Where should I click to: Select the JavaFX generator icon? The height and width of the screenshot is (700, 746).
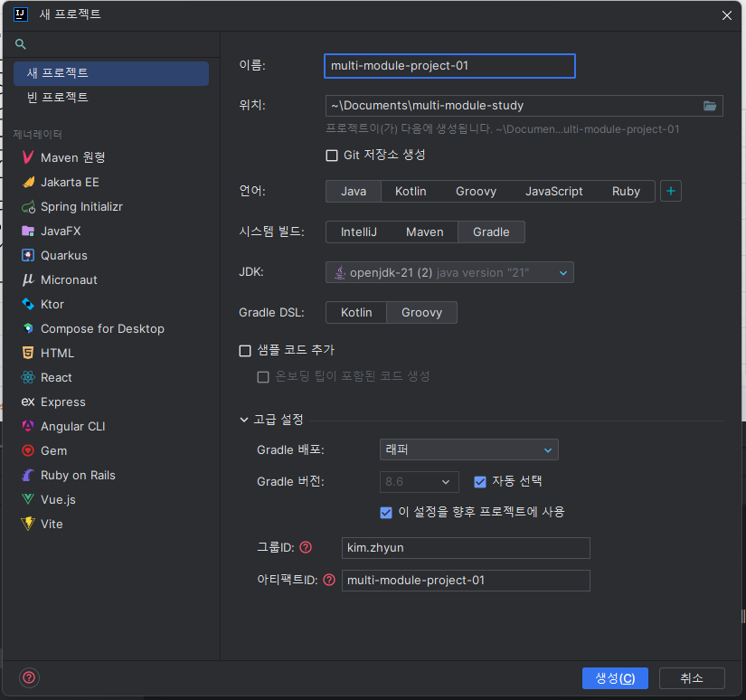pos(28,231)
